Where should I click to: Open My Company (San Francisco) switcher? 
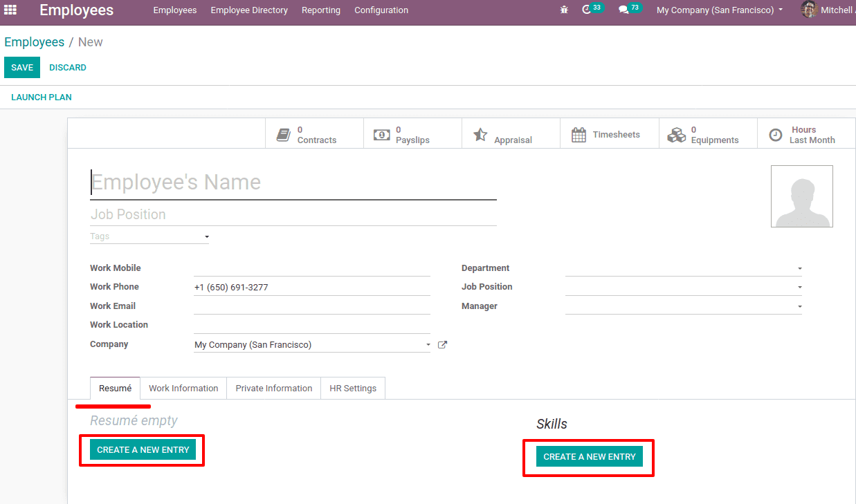[720, 10]
